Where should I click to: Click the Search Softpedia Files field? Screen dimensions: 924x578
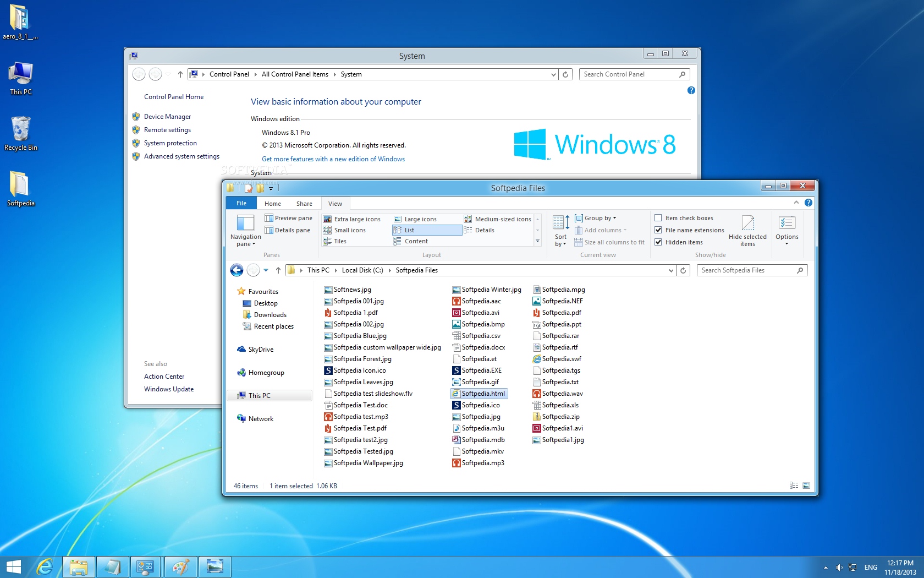[752, 270]
